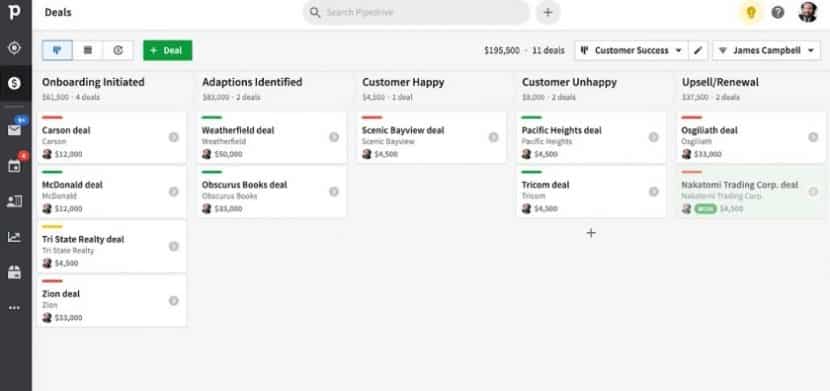Click the Pacific Heights organization name under deal

(547, 142)
